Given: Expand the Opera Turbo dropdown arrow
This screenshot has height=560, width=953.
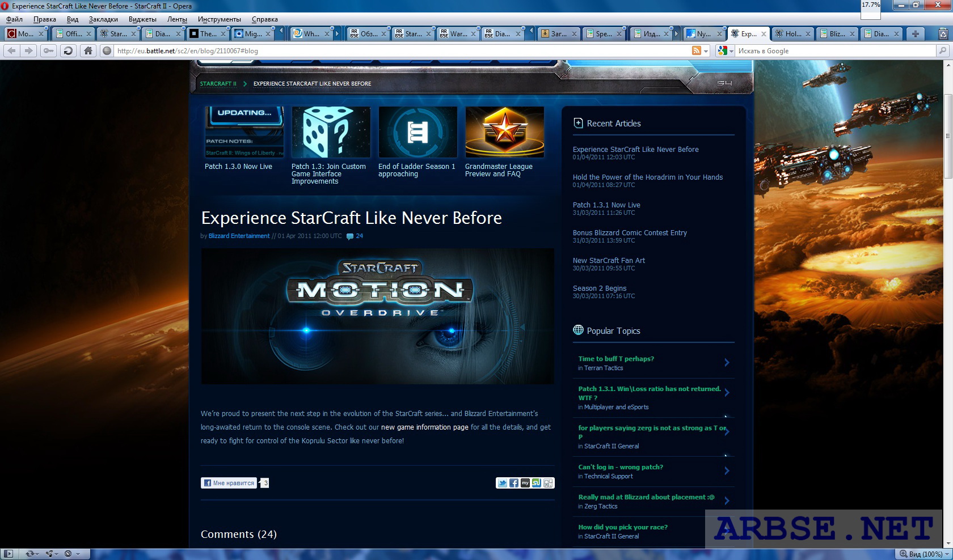Looking at the screenshot, I should (x=78, y=554).
